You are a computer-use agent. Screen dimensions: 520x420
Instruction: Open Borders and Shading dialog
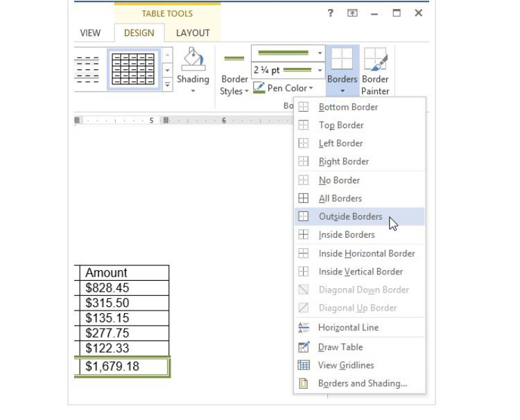point(363,383)
